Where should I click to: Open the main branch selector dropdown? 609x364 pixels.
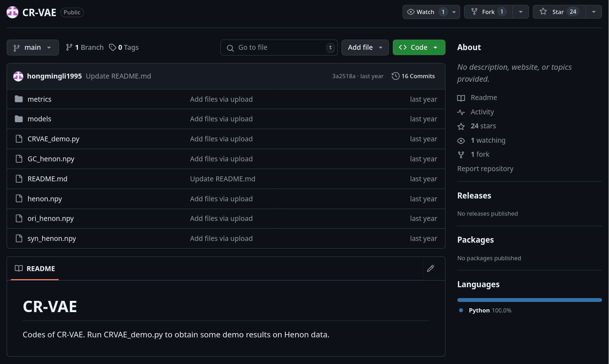[x=33, y=47]
